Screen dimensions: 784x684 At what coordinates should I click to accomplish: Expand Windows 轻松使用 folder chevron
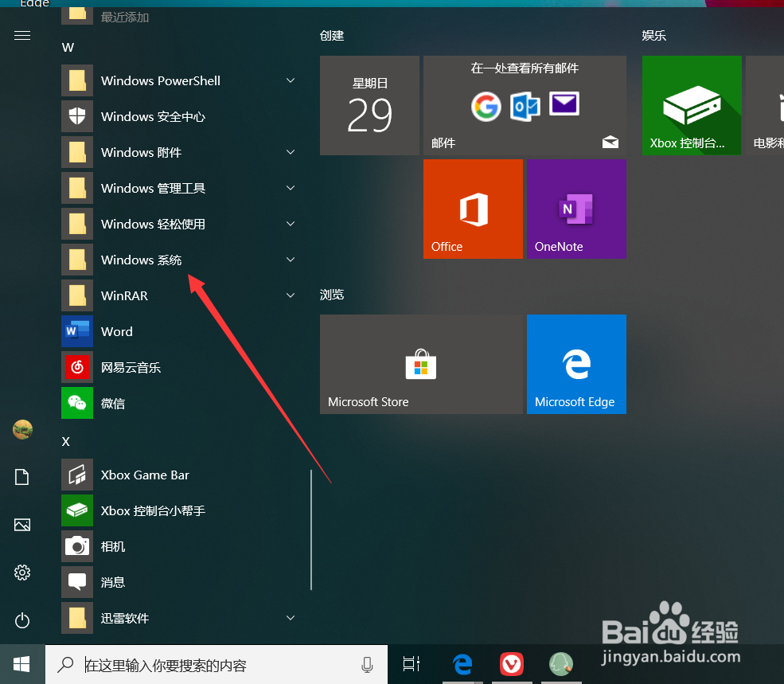click(291, 224)
